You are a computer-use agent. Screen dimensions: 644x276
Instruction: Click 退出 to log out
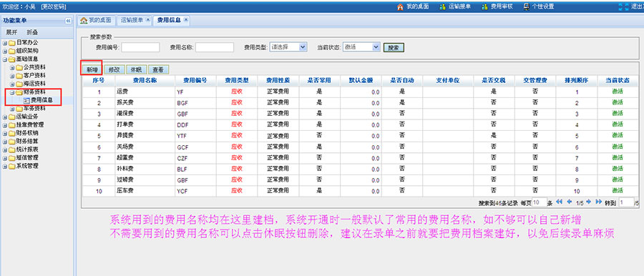(638, 6)
